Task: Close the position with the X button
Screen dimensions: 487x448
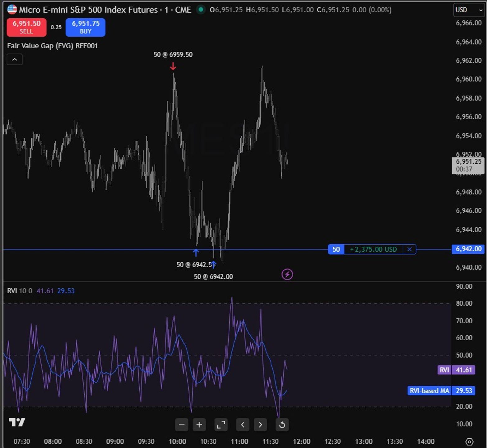Action: (410, 249)
